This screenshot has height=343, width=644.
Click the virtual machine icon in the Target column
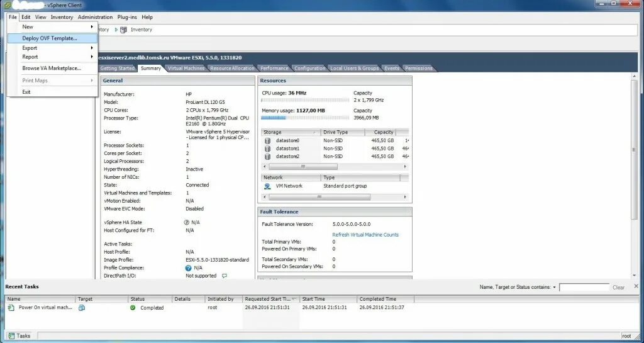click(x=82, y=307)
